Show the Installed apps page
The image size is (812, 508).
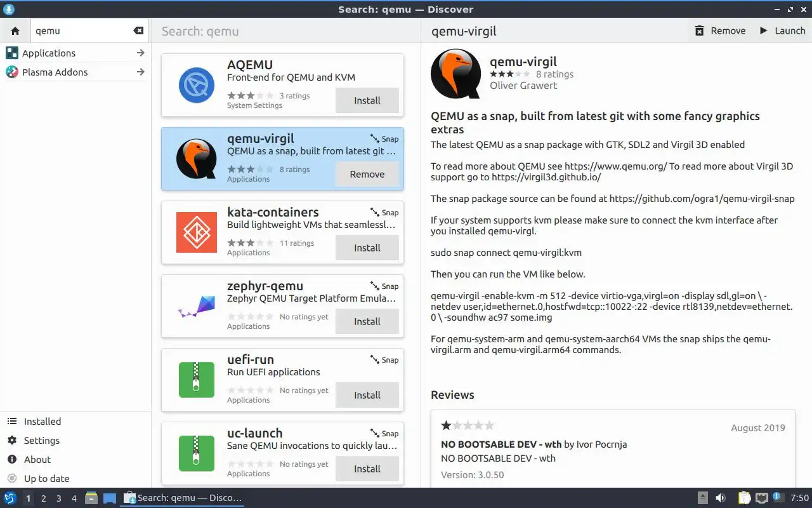(x=75, y=421)
